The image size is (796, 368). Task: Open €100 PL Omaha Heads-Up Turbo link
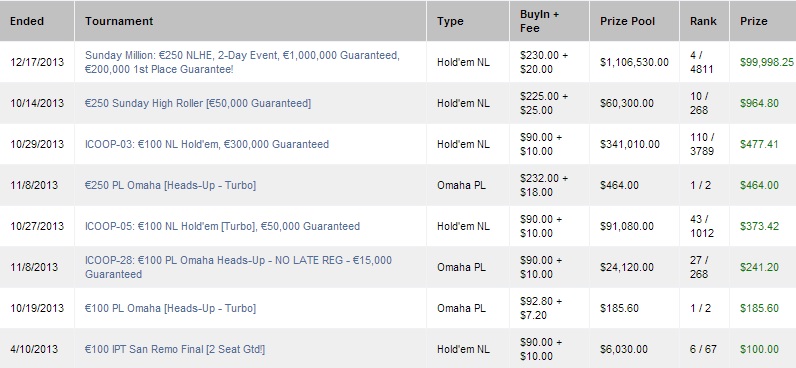point(170,308)
